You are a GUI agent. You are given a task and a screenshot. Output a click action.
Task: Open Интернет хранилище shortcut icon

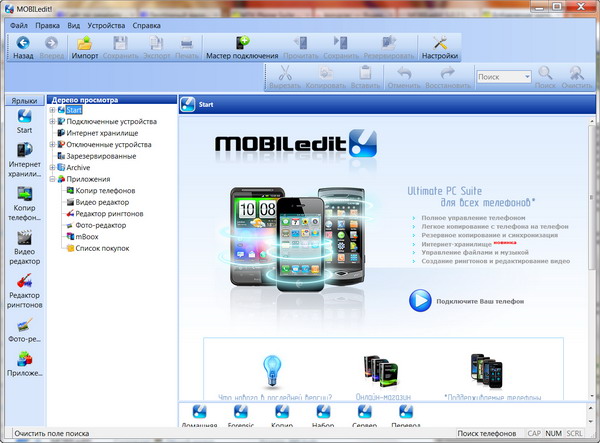24,150
